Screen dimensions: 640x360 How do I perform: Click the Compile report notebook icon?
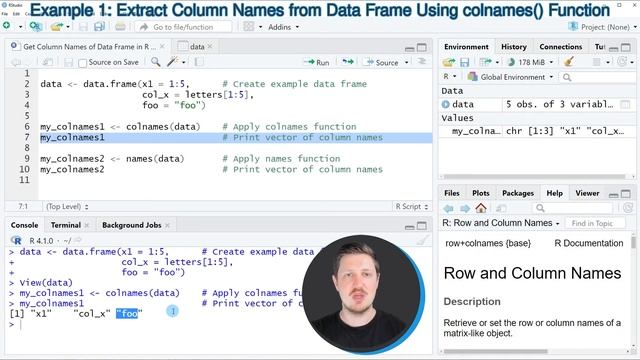coord(199,62)
